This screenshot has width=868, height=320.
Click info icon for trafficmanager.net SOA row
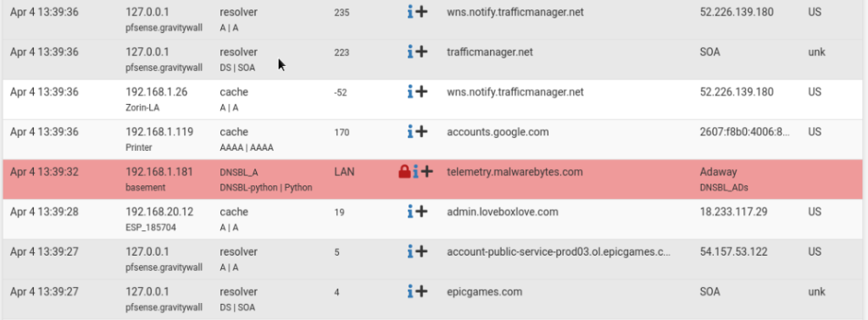(x=410, y=52)
